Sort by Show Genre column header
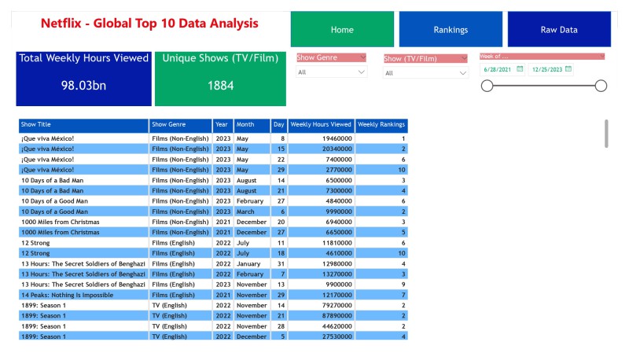The image size is (629, 364). [x=181, y=125]
